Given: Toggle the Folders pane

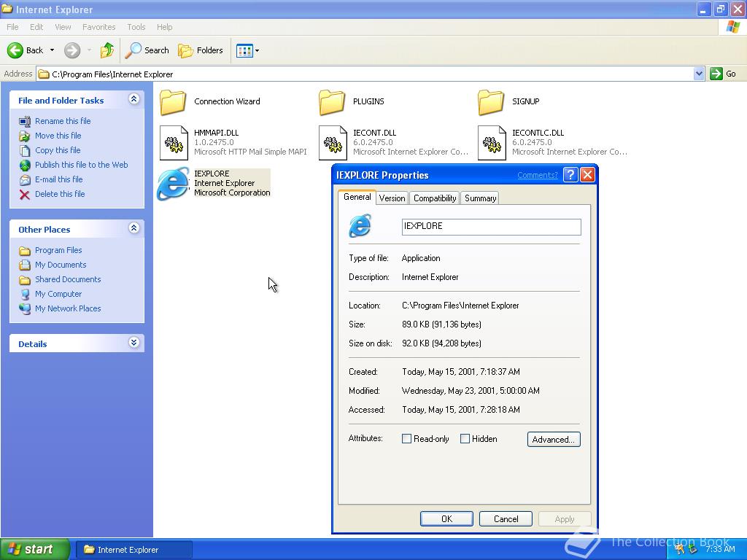Looking at the screenshot, I should tap(201, 50).
